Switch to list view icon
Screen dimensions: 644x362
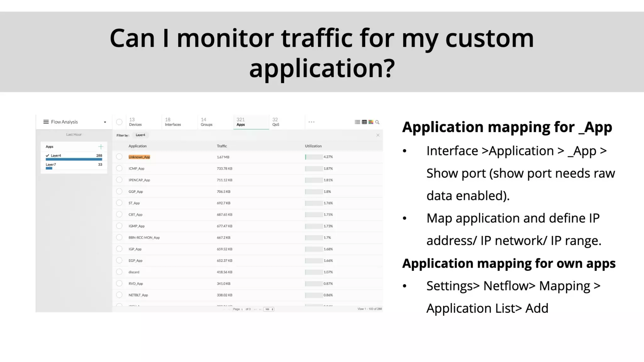click(x=358, y=122)
